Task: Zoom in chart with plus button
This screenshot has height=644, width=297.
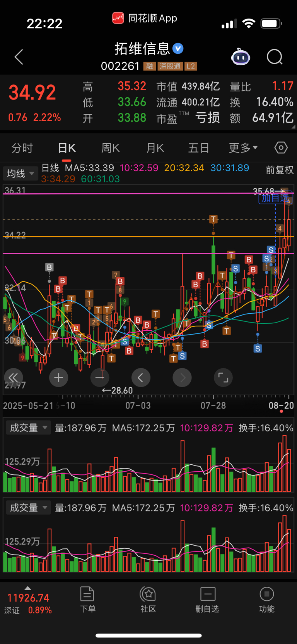Action: [58, 378]
